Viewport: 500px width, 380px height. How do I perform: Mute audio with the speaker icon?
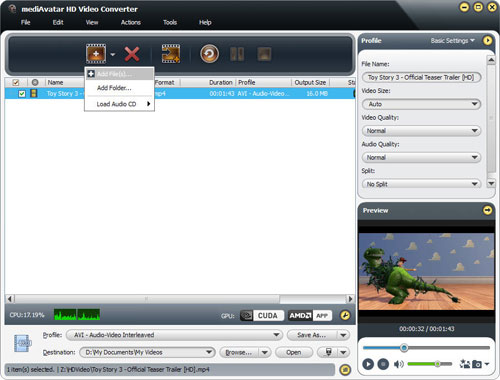tap(398, 364)
